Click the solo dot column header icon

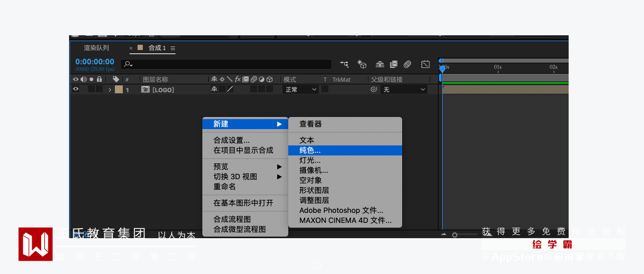(x=91, y=80)
